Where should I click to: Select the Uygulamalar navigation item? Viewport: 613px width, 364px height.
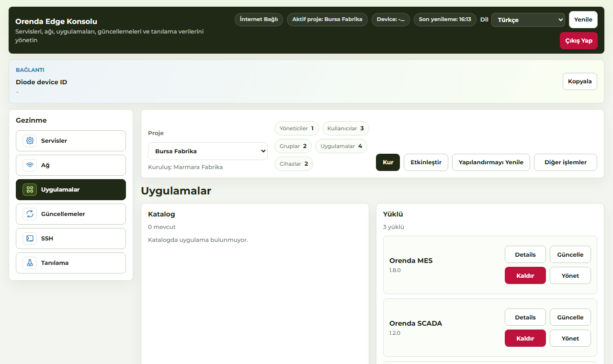[x=71, y=190]
